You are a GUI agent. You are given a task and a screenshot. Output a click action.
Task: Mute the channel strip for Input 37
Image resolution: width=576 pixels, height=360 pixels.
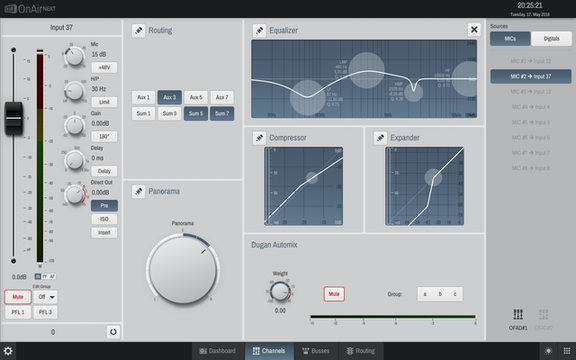[x=18, y=297]
